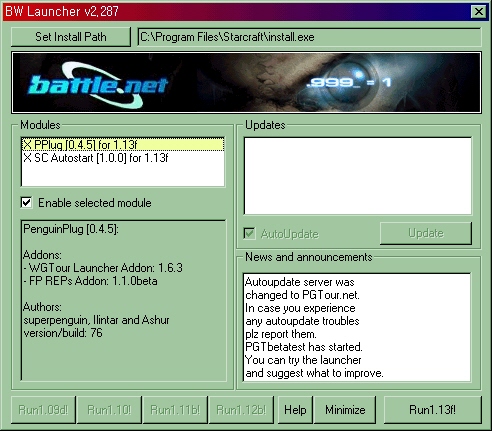492x431 pixels.
Task: Close the BW Launcher window
Action: tap(479, 12)
